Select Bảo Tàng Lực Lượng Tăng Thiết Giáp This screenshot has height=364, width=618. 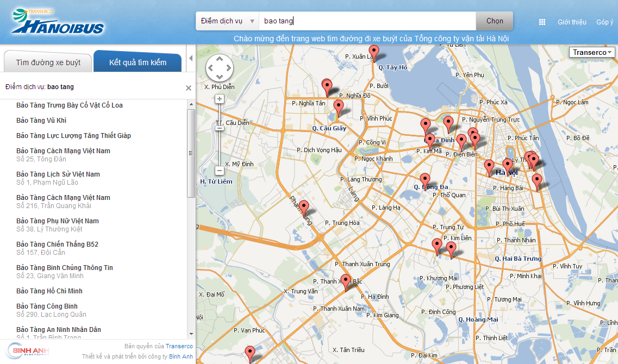point(74,136)
